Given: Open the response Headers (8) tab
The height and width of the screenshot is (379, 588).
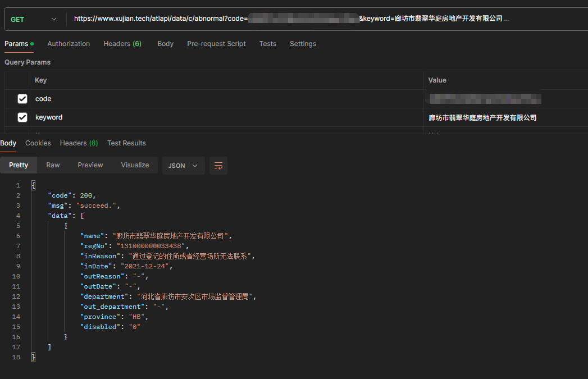Looking at the screenshot, I should 79,143.
